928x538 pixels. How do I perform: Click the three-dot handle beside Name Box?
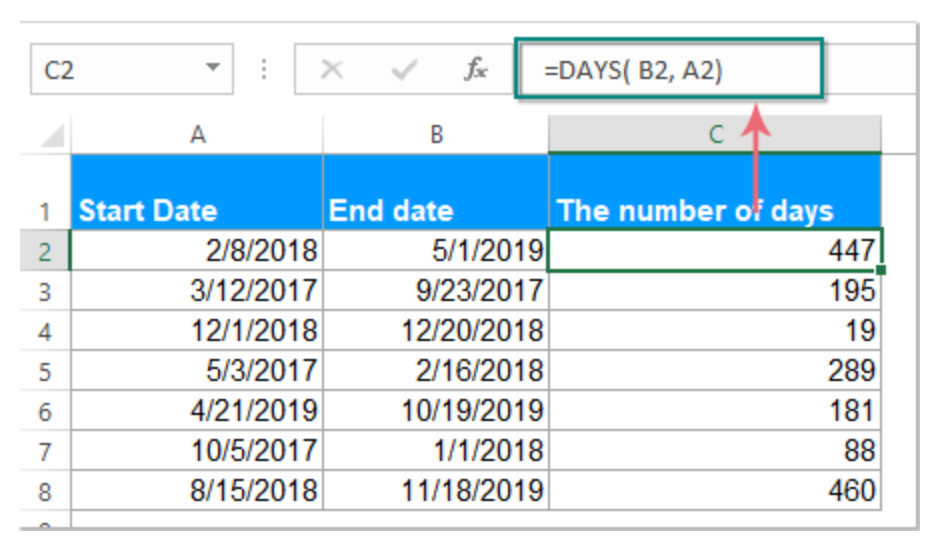coord(264,70)
